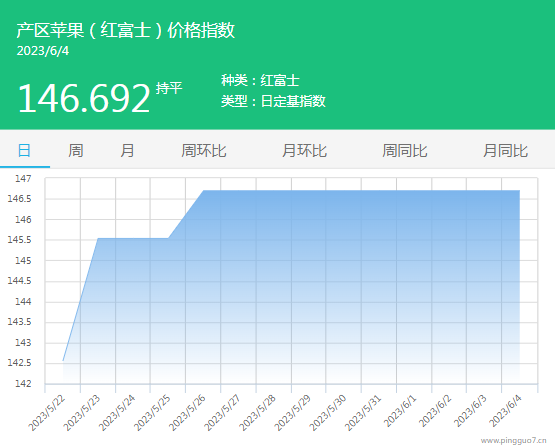Click the chart title 产区苹果（红富士）价格指数
The height and width of the screenshot is (448, 555).
pos(126,30)
